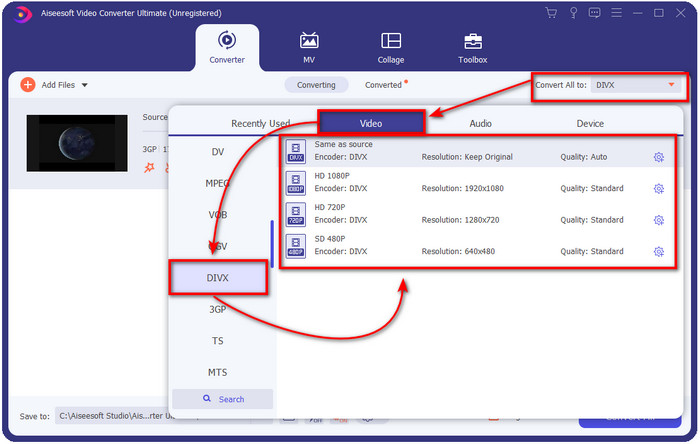Click the Earth video thumbnail
700x444 pixels.
[x=77, y=143]
